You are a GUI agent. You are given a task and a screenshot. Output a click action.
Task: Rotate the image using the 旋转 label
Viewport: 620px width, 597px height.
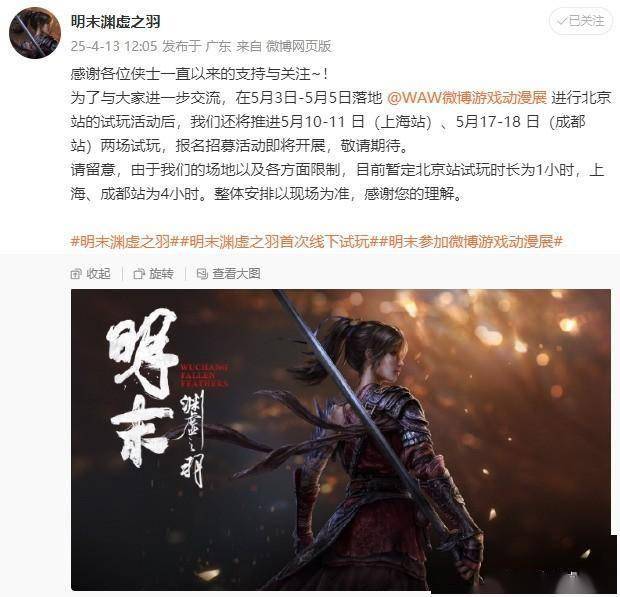pos(161,274)
